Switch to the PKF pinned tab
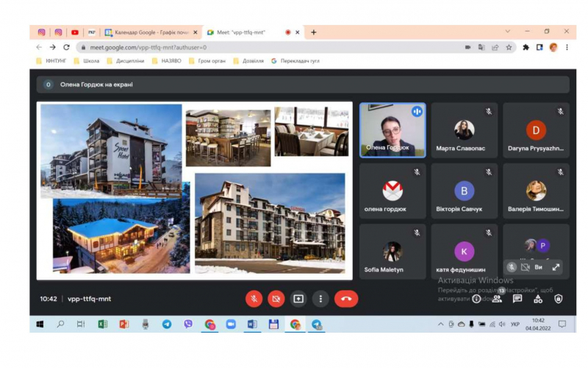 [91, 32]
